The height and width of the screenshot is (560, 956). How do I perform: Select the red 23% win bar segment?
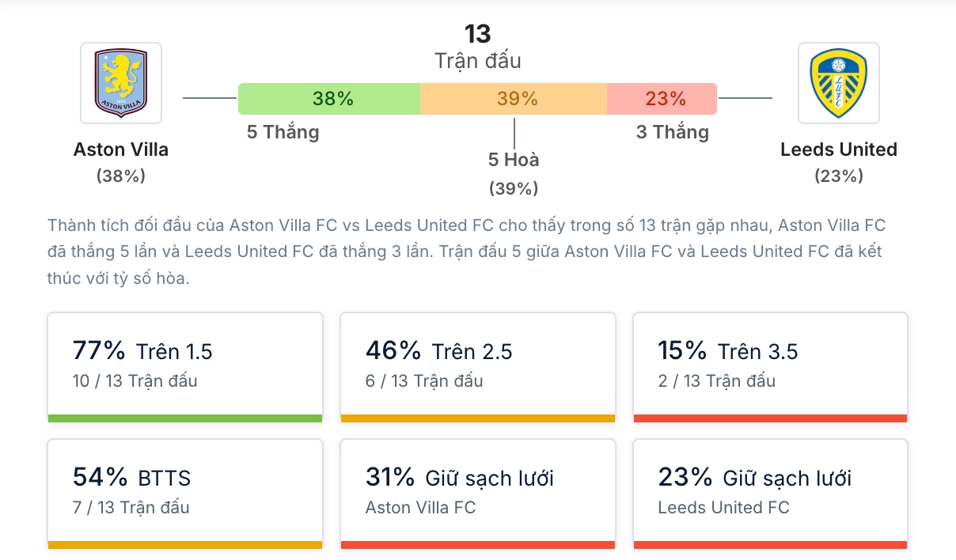[x=662, y=98]
